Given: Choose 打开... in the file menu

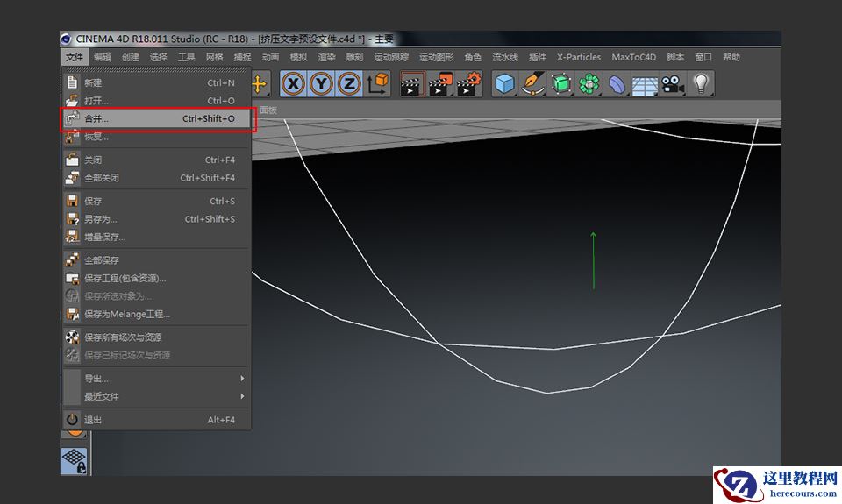Looking at the screenshot, I should tap(157, 101).
